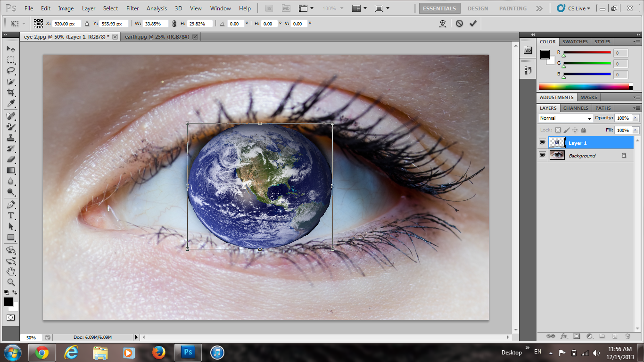This screenshot has height=362, width=644.
Task: Switch to the Channels tab
Action: click(575, 108)
